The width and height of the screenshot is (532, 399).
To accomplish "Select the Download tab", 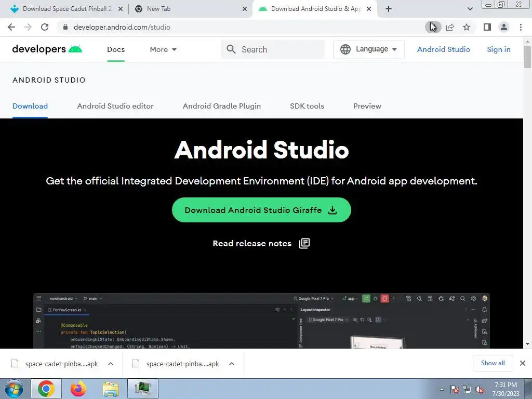I will point(30,106).
